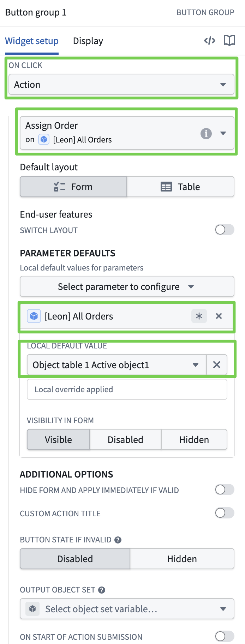Open the documentation book icon
245x644 pixels.
click(x=229, y=41)
